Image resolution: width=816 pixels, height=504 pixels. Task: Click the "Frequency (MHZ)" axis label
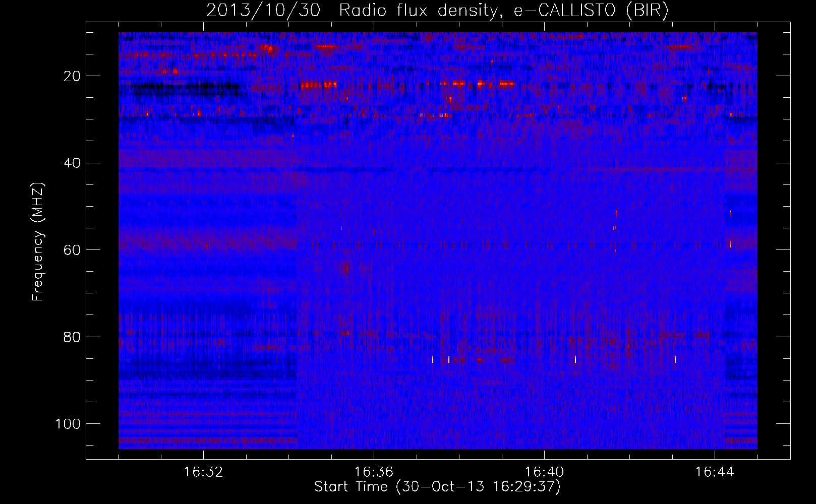click(38, 242)
